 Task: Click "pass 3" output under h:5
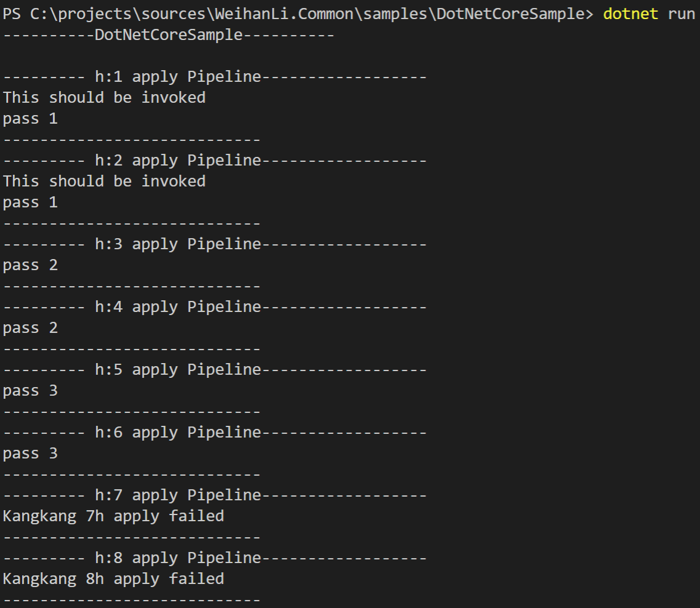(x=30, y=391)
